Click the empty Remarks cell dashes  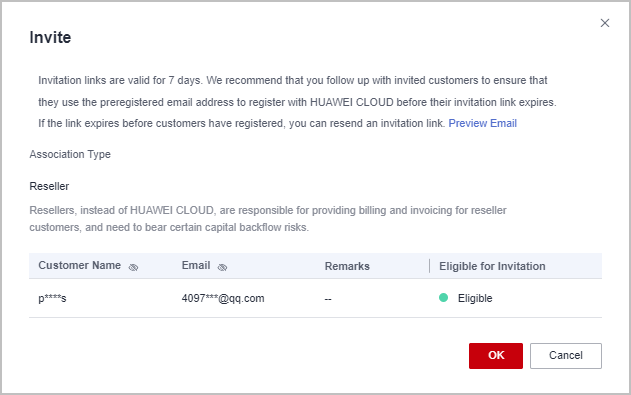pos(328,299)
